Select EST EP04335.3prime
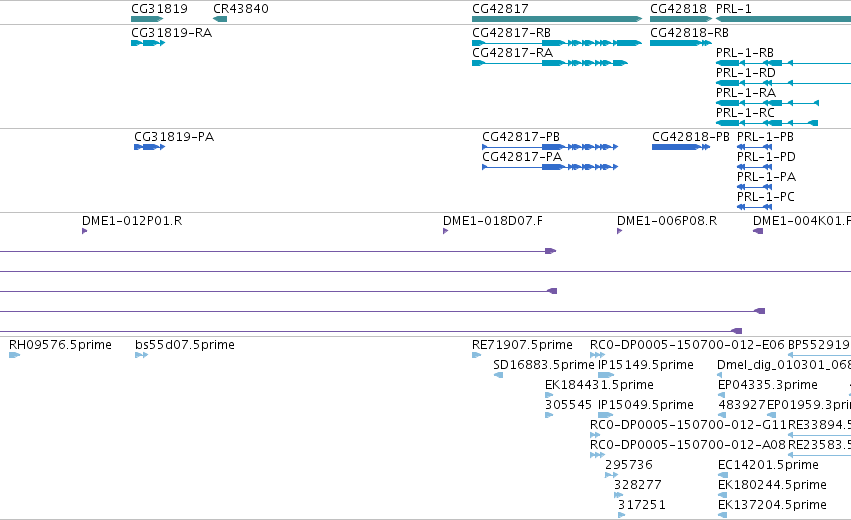 [x=721, y=395]
